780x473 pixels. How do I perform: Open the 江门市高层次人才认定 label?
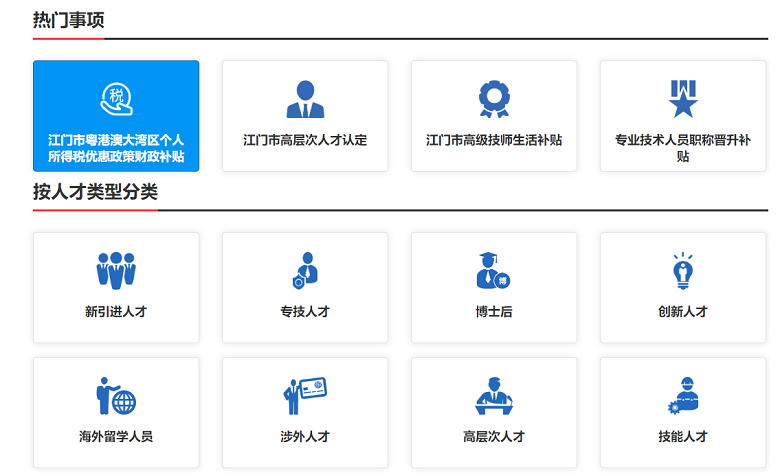pos(305,140)
